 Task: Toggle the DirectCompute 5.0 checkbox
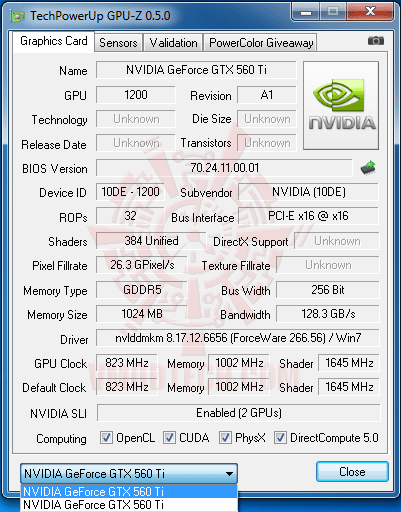click(x=280, y=437)
